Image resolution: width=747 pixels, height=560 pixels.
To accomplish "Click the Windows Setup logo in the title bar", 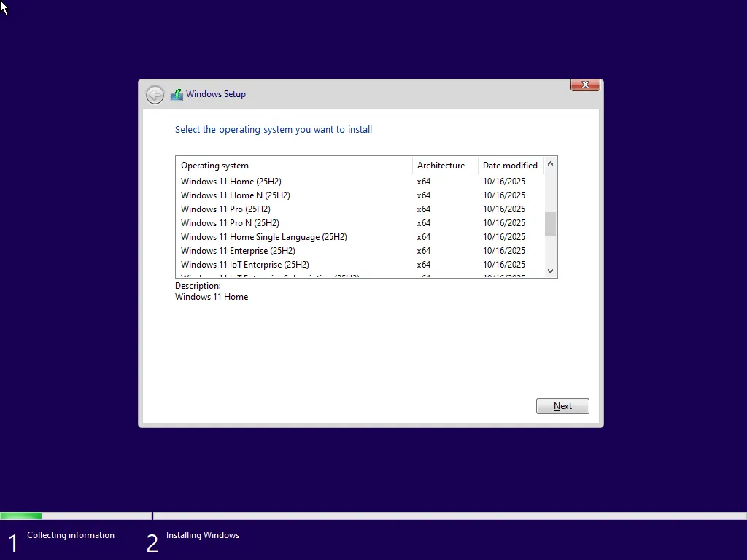I will 176,94.
